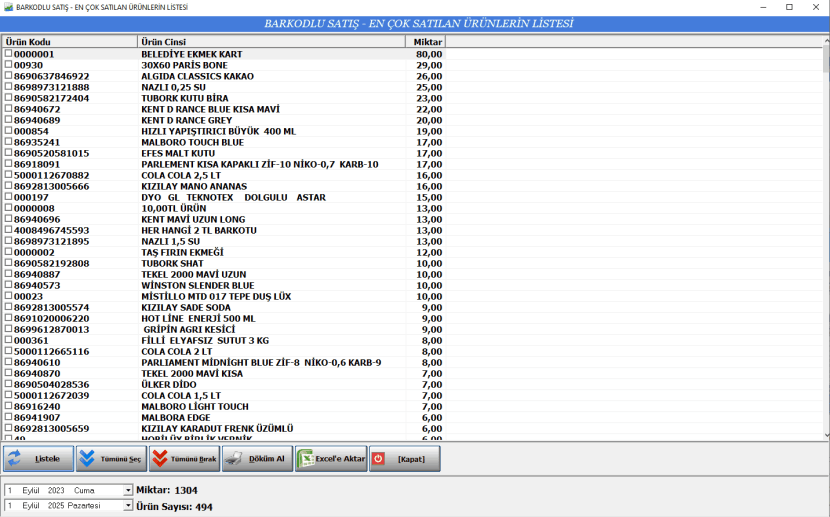The height and width of the screenshot is (517, 830).
Task: Mark checkbox for MALBORO TOUCH BLUE
Action: click(8, 142)
